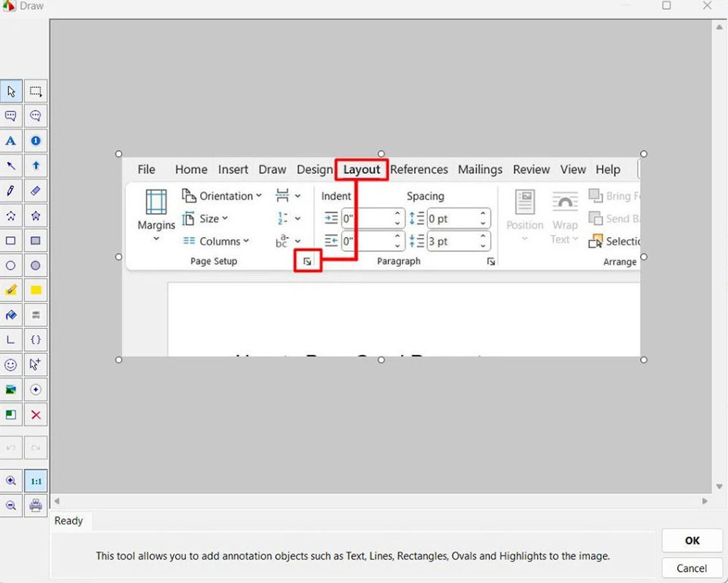728x583 pixels.
Task: Select the arrow pointer selection tool
Action: tap(11, 91)
